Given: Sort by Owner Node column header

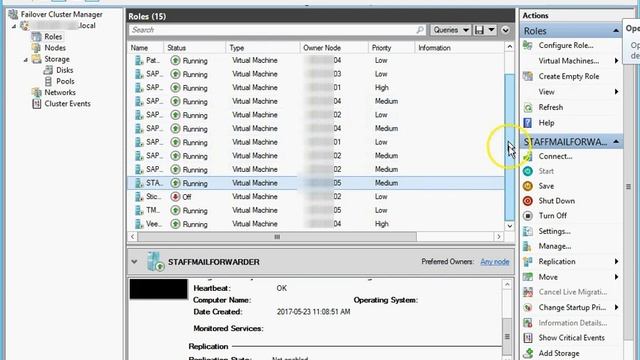Looking at the screenshot, I should 334,48.
